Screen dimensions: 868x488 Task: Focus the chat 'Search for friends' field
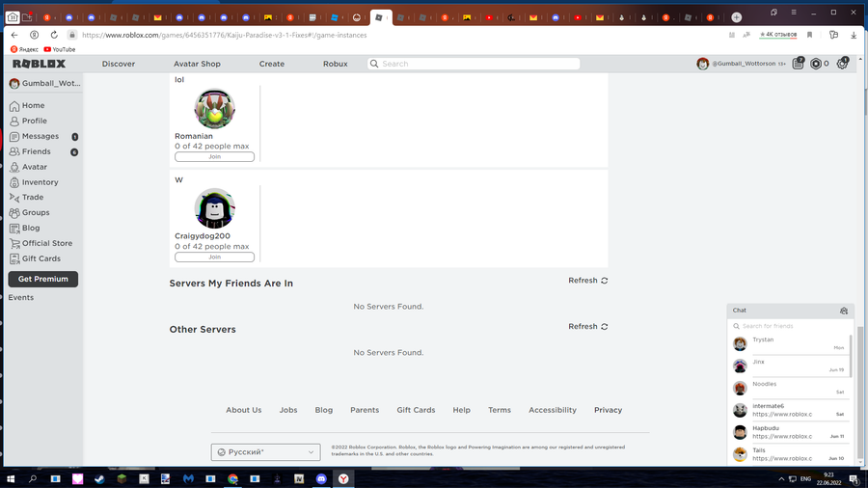tap(791, 326)
